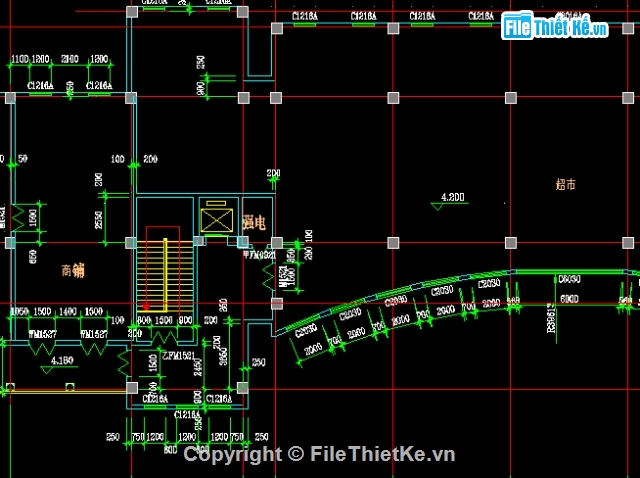
Task: Click the 2550 vertical dimension text
Action: pyautogui.click(x=99, y=220)
